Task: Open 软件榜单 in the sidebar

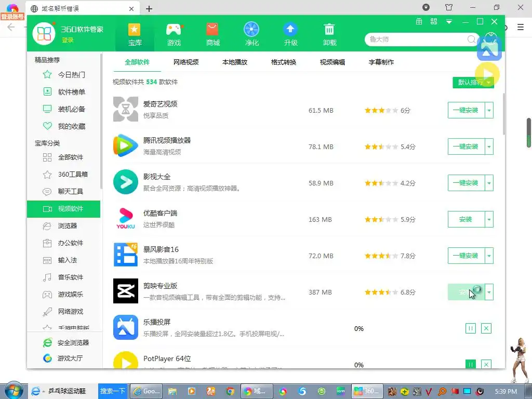Action: [x=64, y=92]
